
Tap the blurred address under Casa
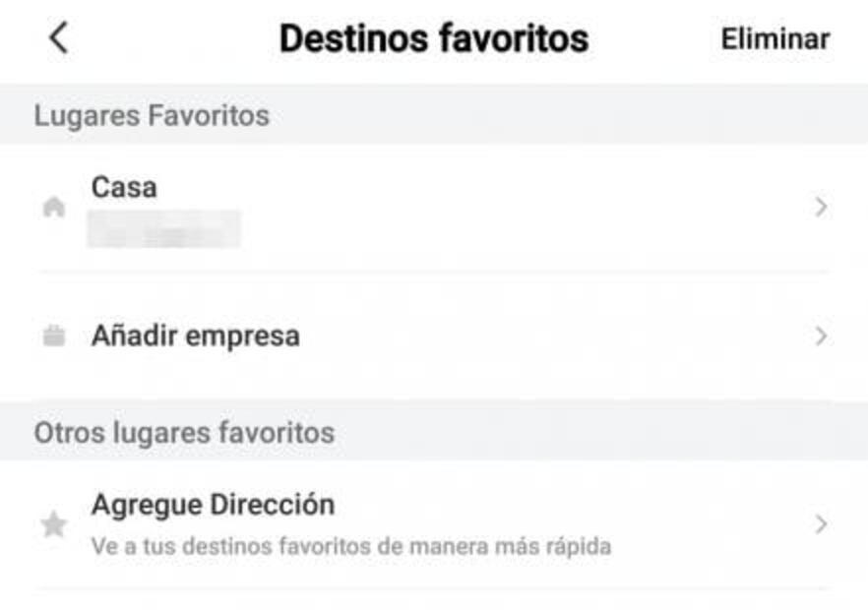(x=163, y=229)
